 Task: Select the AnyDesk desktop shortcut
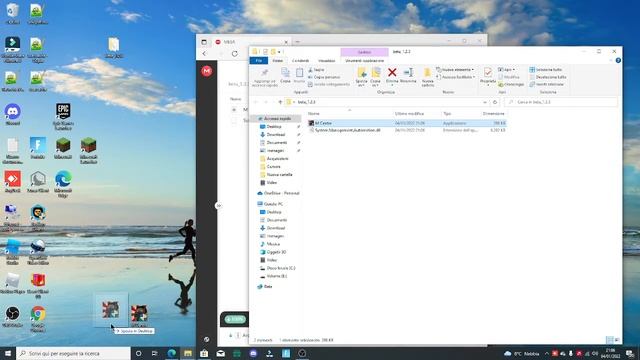[13, 182]
